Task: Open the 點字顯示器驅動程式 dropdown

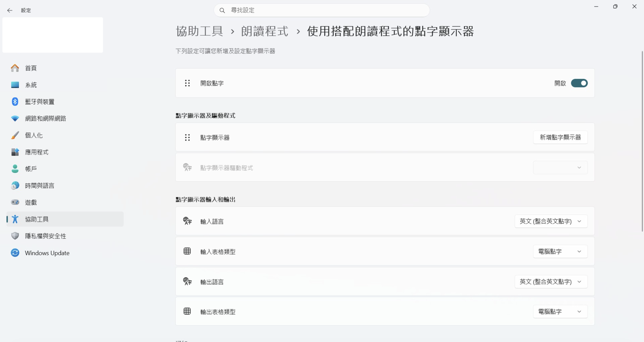Action: (x=560, y=168)
